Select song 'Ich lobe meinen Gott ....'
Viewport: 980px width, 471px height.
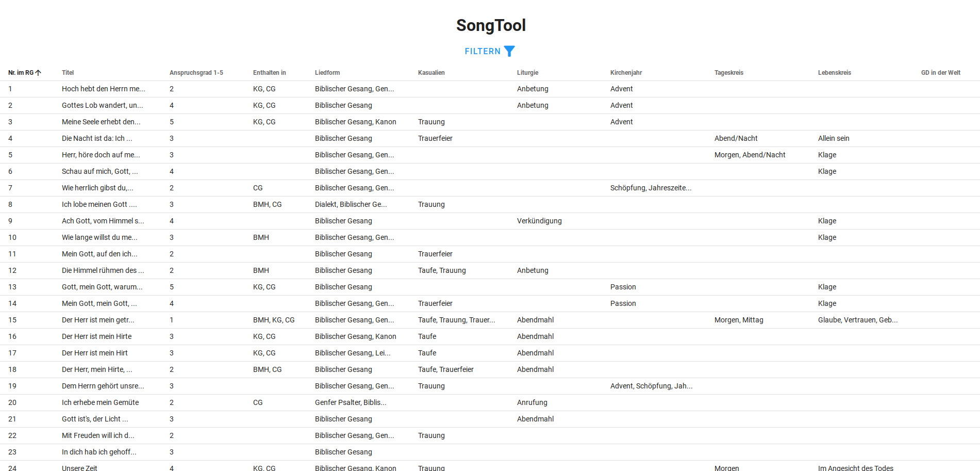pos(99,204)
